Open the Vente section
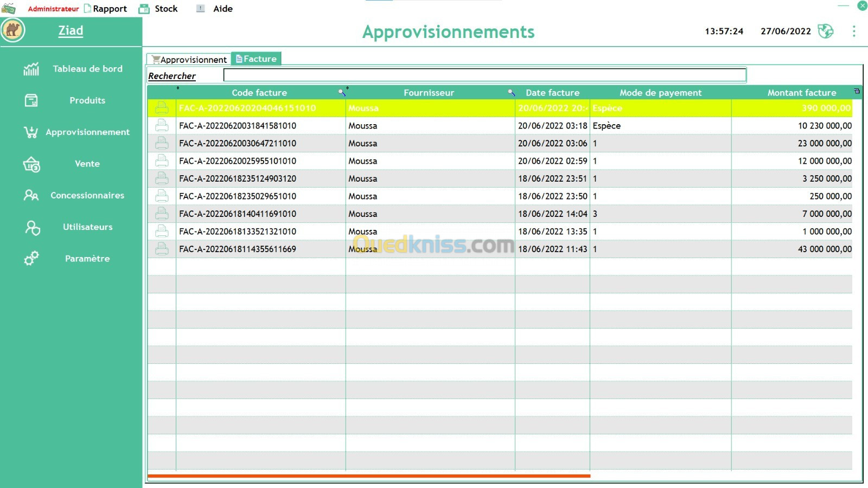The image size is (868, 488). point(87,164)
